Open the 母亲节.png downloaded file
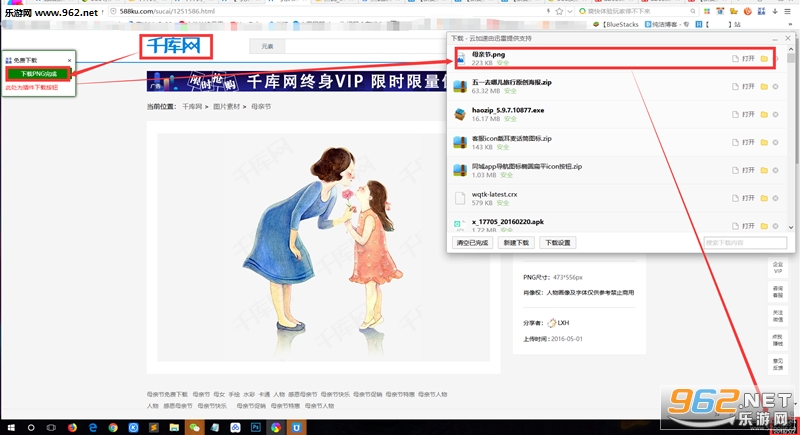This screenshot has width=800, height=435. tap(744, 59)
